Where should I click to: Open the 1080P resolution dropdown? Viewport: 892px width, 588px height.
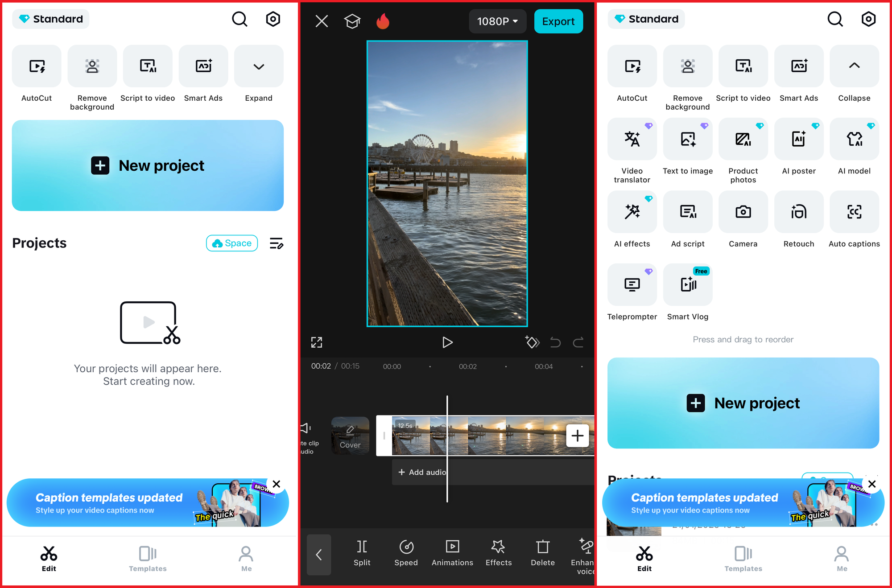497,21
